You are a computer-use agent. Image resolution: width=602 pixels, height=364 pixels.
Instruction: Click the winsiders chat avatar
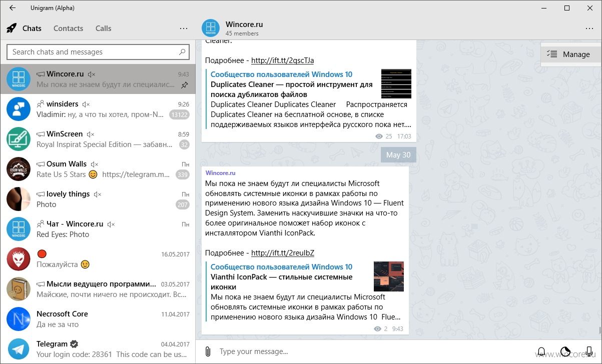(x=19, y=109)
